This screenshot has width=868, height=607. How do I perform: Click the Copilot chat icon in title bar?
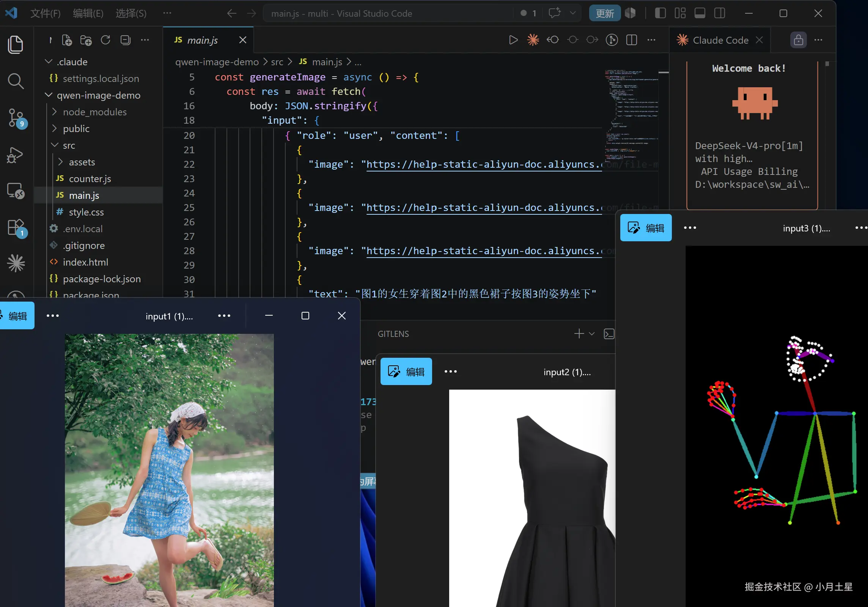click(x=555, y=13)
